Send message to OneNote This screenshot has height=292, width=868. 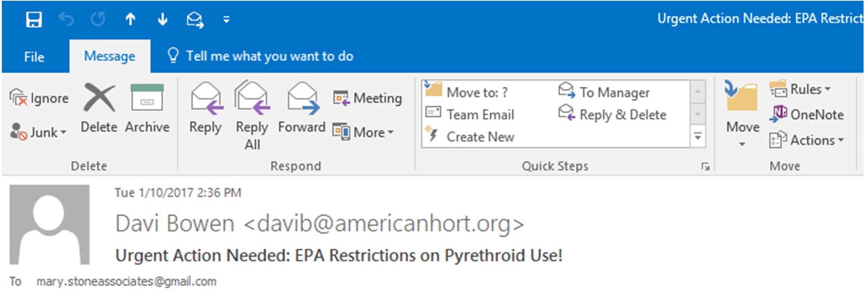pos(807,114)
